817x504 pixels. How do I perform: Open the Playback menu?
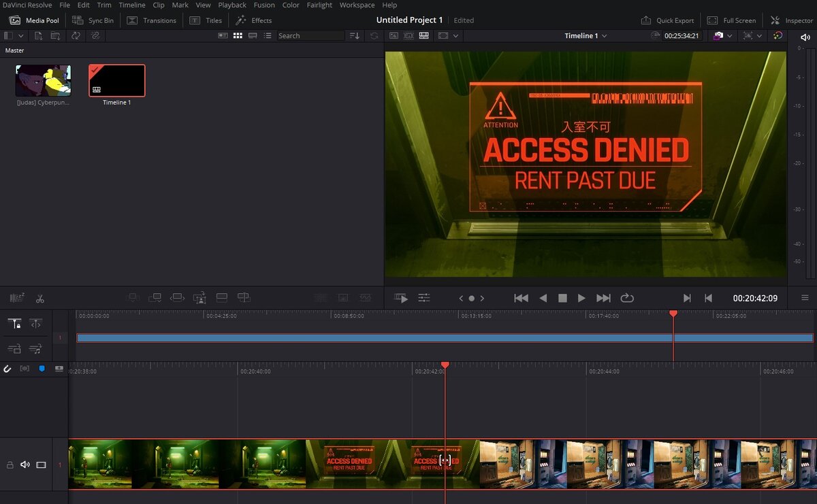pyautogui.click(x=232, y=5)
